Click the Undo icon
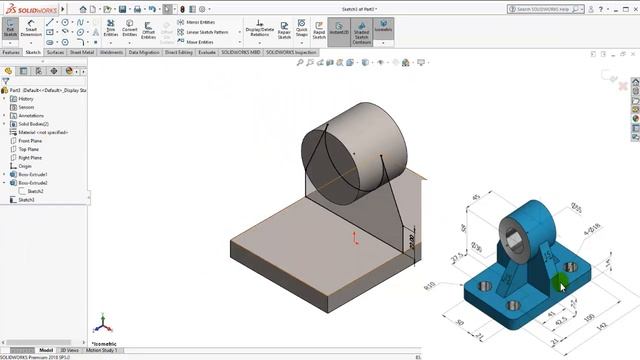The image size is (640, 360). pos(152,9)
